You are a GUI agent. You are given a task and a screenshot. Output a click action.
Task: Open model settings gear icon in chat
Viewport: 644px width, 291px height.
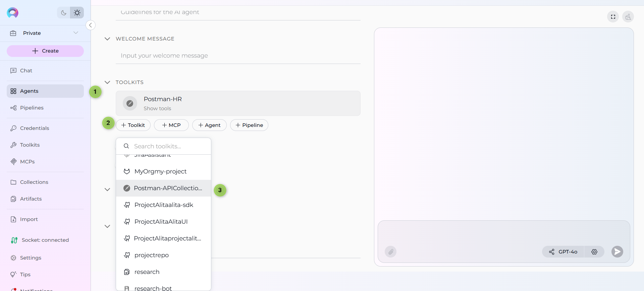[x=594, y=252]
